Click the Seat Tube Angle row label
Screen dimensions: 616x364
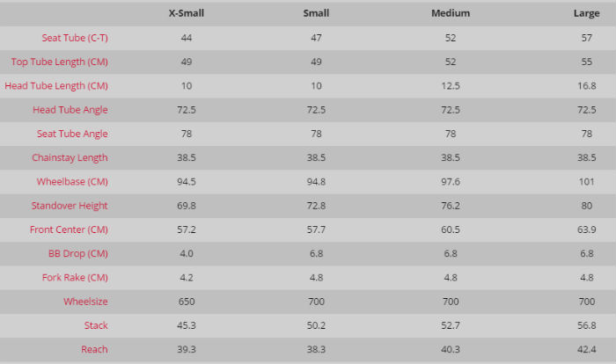[x=72, y=134]
